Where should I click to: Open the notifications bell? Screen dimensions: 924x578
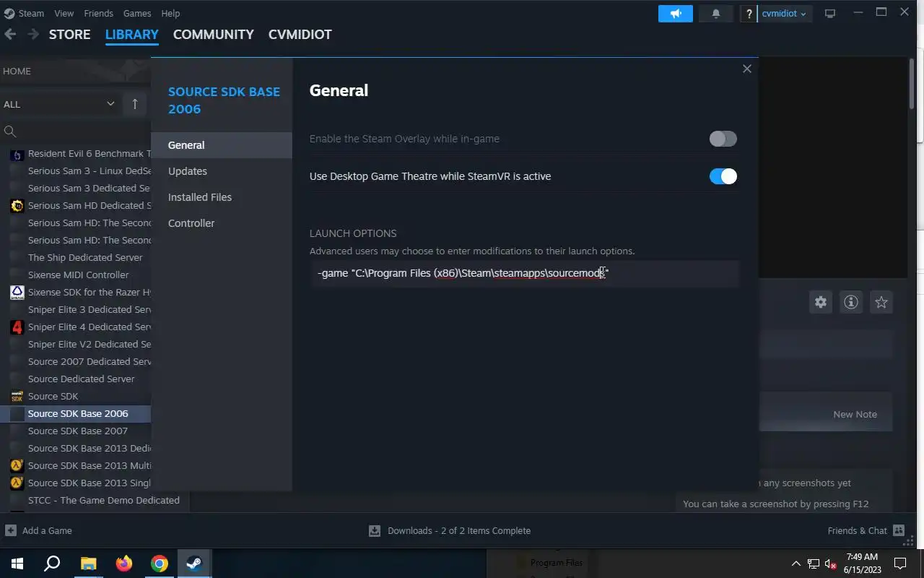[716, 14]
